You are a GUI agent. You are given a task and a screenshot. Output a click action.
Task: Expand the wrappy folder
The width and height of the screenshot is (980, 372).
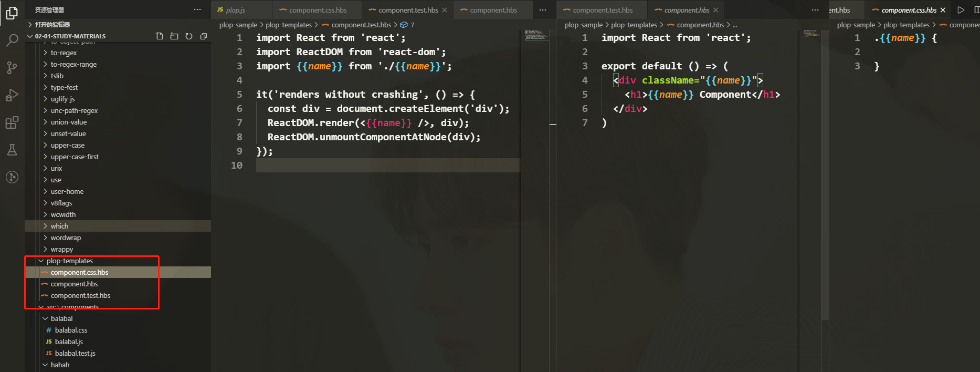118,249
